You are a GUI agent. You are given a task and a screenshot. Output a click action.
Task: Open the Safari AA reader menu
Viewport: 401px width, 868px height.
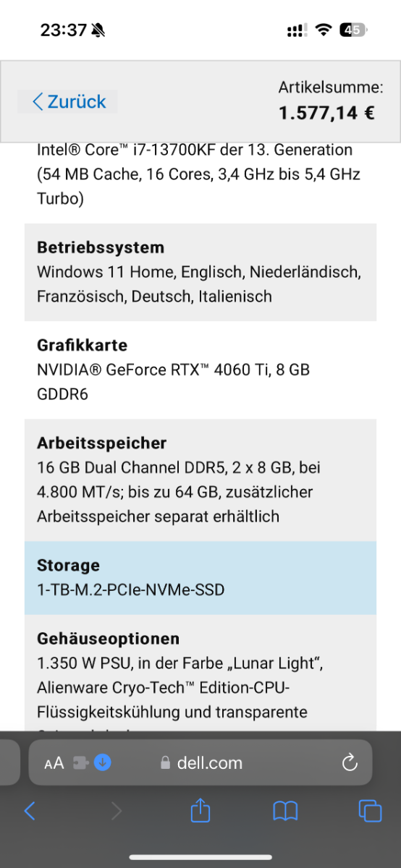[x=54, y=762]
